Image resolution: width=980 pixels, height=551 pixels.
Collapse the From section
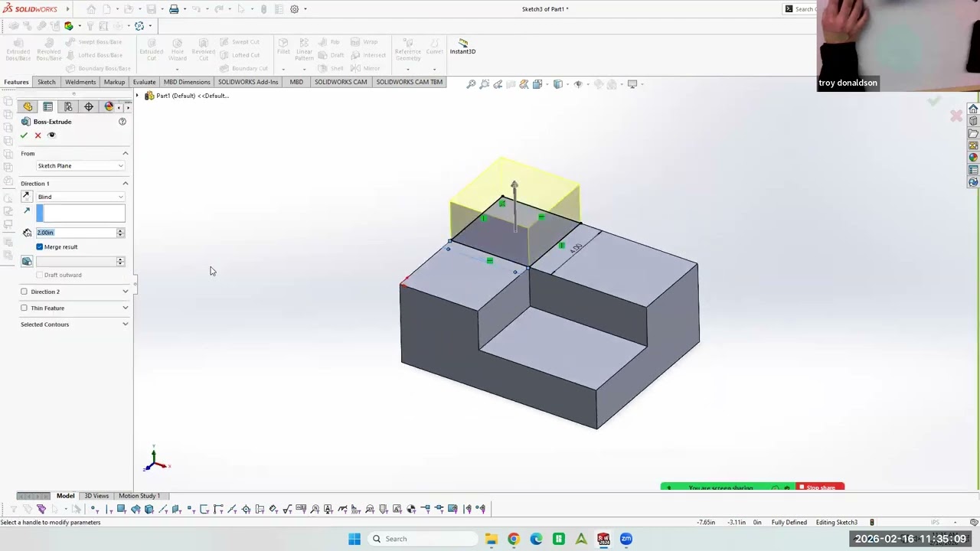click(126, 154)
